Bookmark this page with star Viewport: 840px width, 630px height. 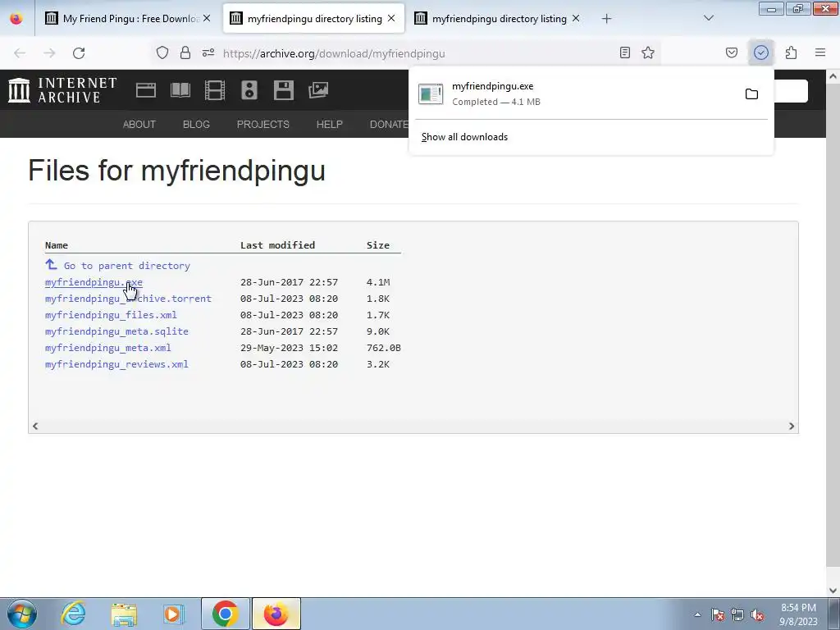(648, 52)
